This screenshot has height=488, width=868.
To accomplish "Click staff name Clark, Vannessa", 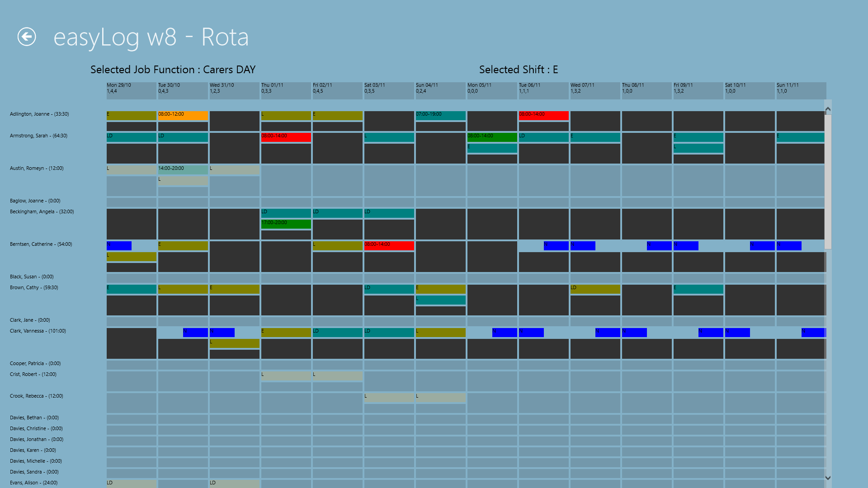I will coord(38,331).
